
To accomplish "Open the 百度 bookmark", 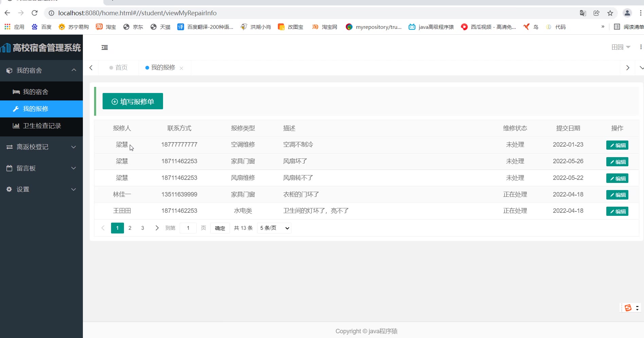I will point(41,27).
